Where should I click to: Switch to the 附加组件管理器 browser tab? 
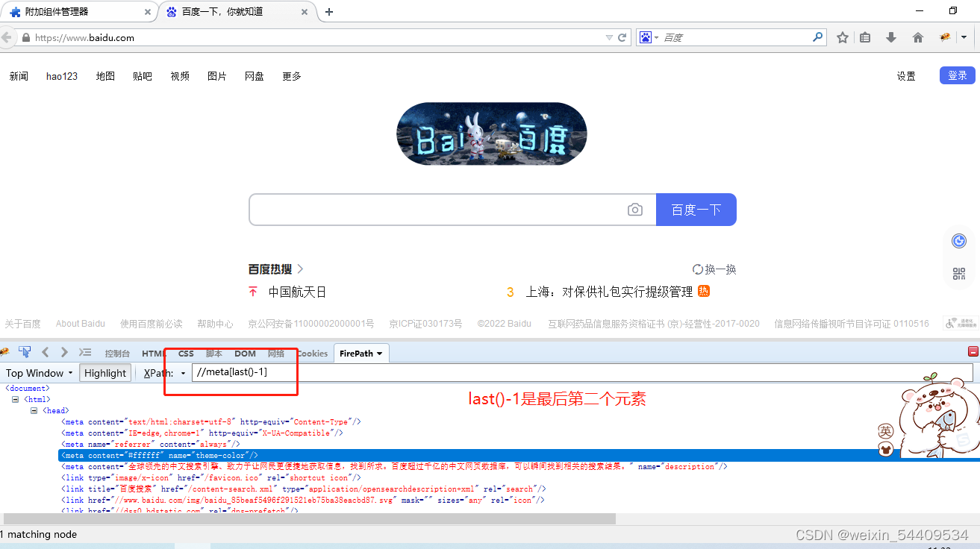(78, 12)
